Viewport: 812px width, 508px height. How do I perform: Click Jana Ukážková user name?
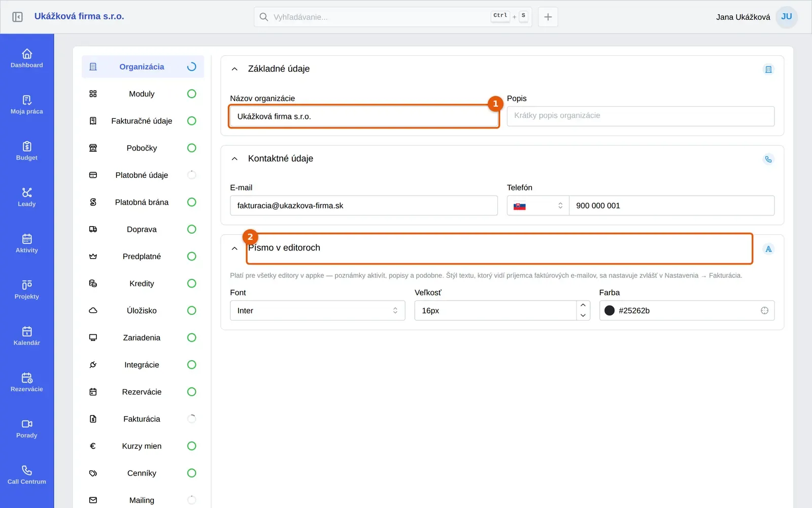pyautogui.click(x=743, y=17)
